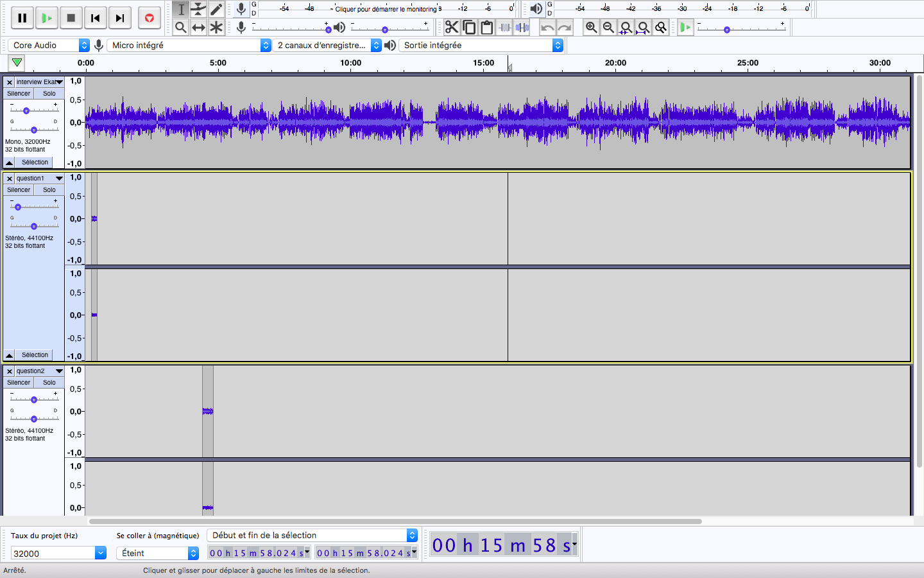The image size is (924, 578).
Task: Click the Play-at-speed green button
Action: tap(685, 27)
